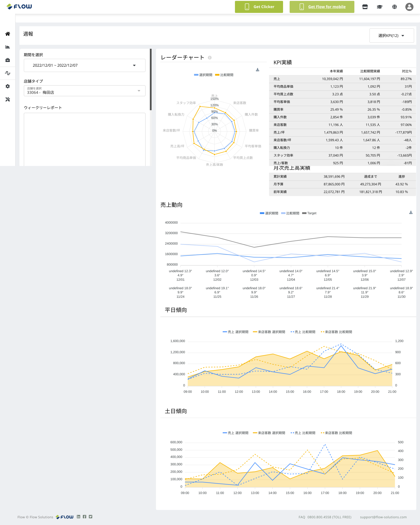
Task: Click the 平均客単価 row in KPI table
Action: point(342,102)
